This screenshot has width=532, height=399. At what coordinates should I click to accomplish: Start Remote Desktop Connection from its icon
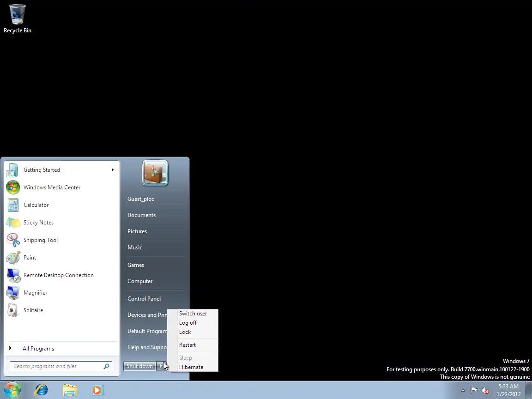[x=13, y=276]
